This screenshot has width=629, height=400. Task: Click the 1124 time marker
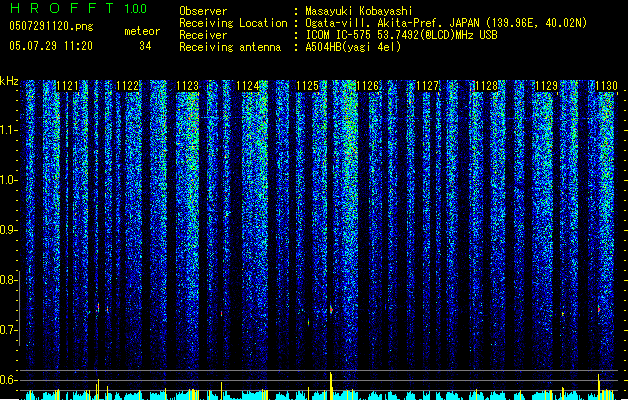[x=248, y=86]
